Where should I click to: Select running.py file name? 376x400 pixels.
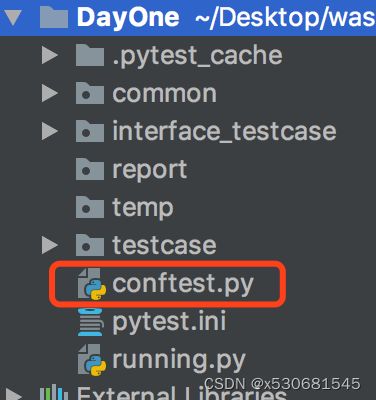[179, 360]
